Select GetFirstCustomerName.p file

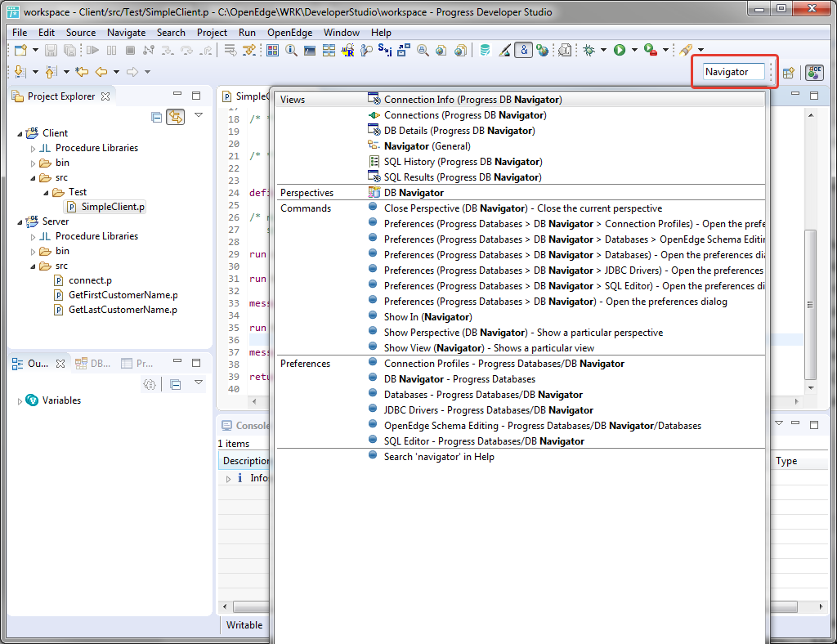coord(123,295)
